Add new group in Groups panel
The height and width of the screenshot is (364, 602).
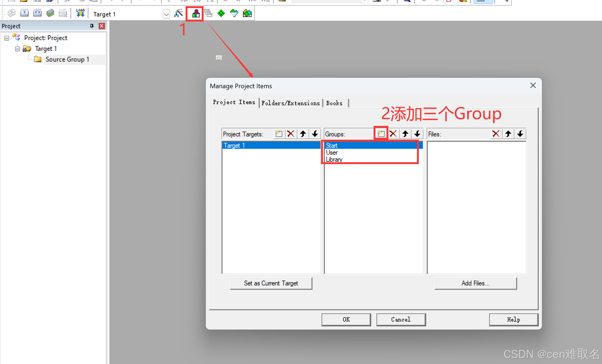pyautogui.click(x=381, y=134)
